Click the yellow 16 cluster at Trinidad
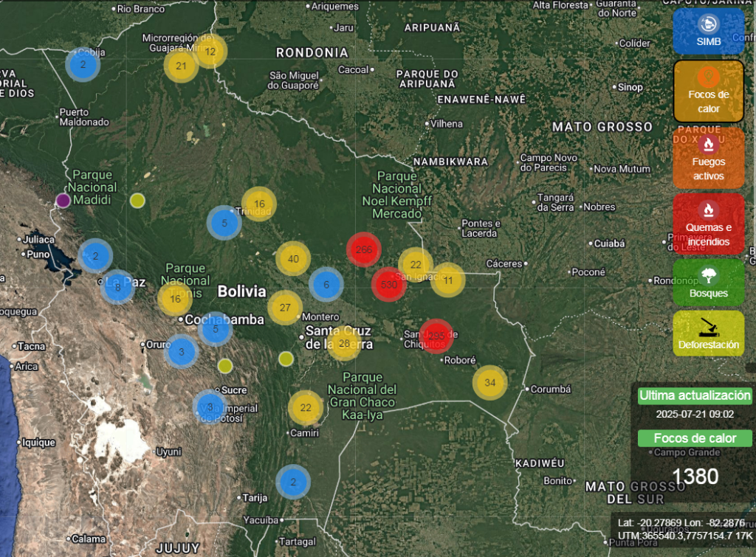756x557 pixels. pos(259,204)
